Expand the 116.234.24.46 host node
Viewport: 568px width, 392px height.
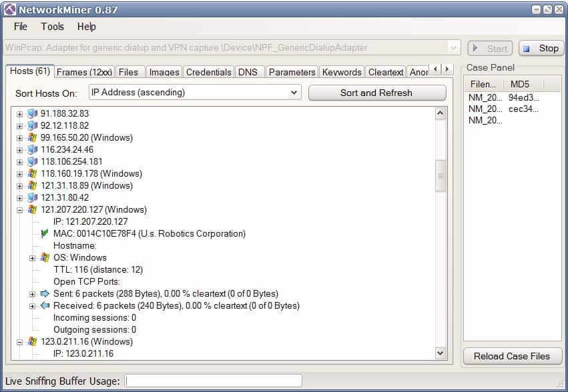click(19, 150)
